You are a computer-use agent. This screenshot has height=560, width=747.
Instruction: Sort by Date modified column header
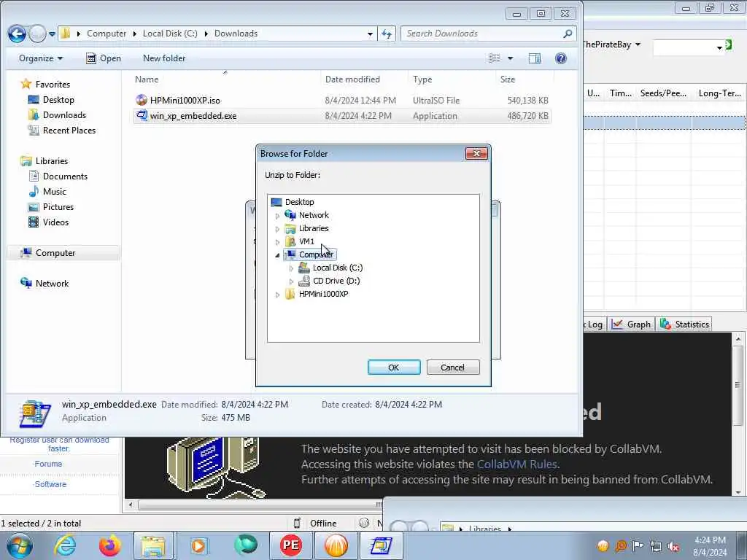point(352,79)
